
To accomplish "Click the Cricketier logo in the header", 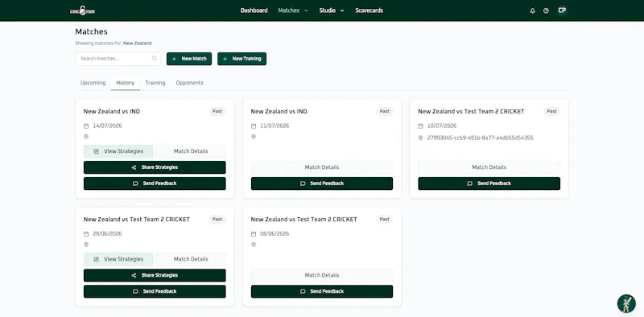I will 83,10.
